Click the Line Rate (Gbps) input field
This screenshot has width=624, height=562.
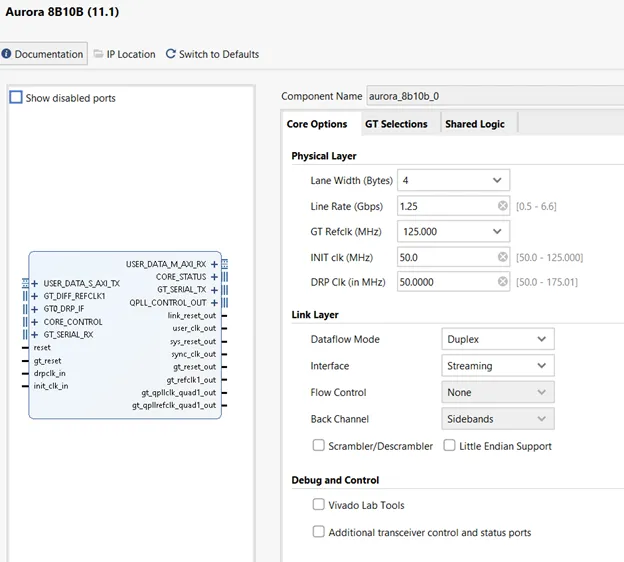tap(453, 206)
